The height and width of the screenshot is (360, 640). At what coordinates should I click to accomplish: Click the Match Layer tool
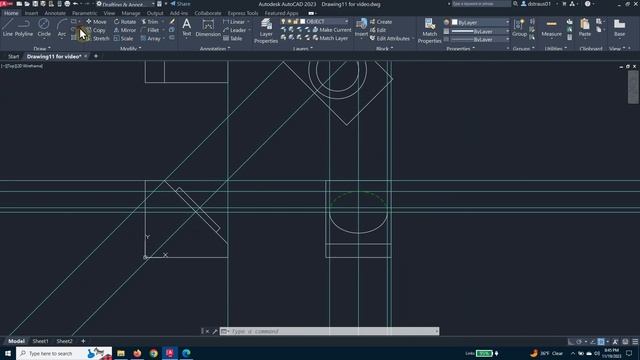tap(330, 38)
